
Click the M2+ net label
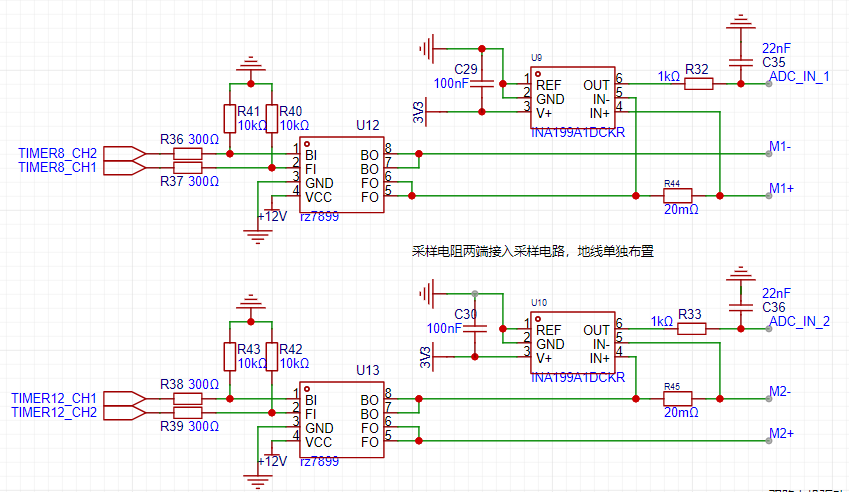point(781,434)
